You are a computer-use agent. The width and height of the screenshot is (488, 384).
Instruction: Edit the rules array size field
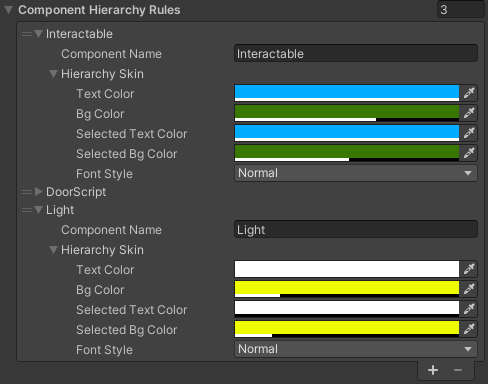[x=460, y=10]
